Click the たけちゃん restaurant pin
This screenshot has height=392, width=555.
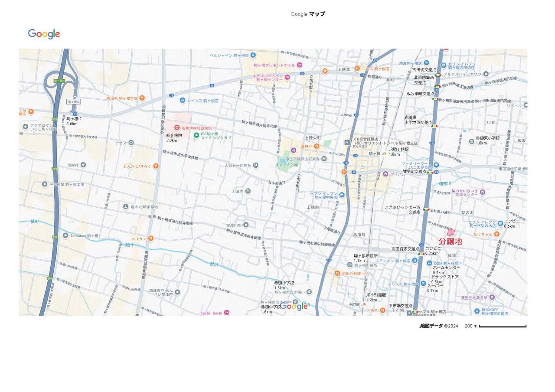(497, 234)
